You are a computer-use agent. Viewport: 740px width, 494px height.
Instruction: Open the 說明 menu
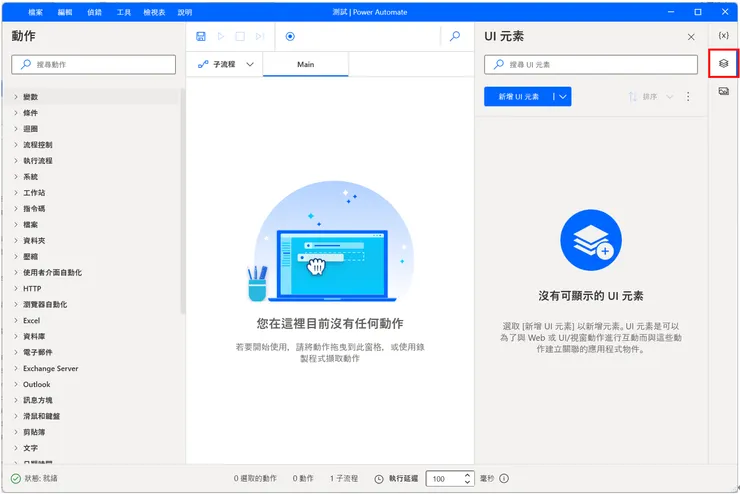point(185,12)
